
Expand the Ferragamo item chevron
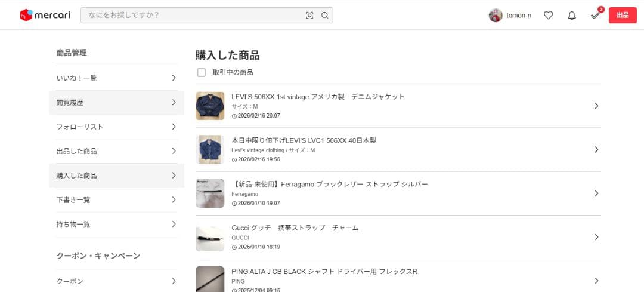click(596, 193)
